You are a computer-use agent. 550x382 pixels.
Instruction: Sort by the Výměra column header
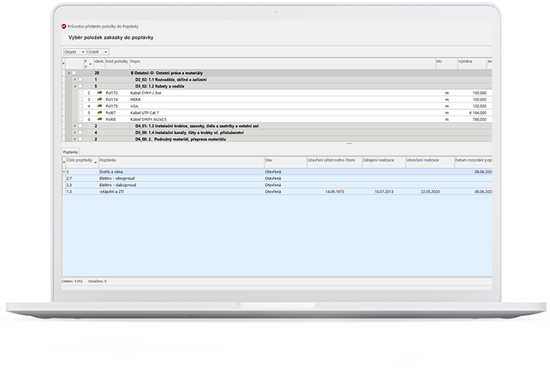click(471, 63)
